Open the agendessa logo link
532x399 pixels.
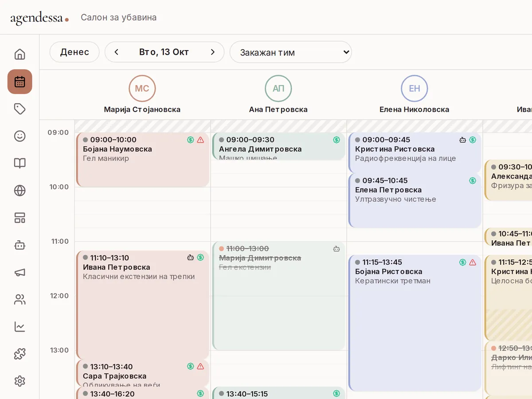coord(39,18)
